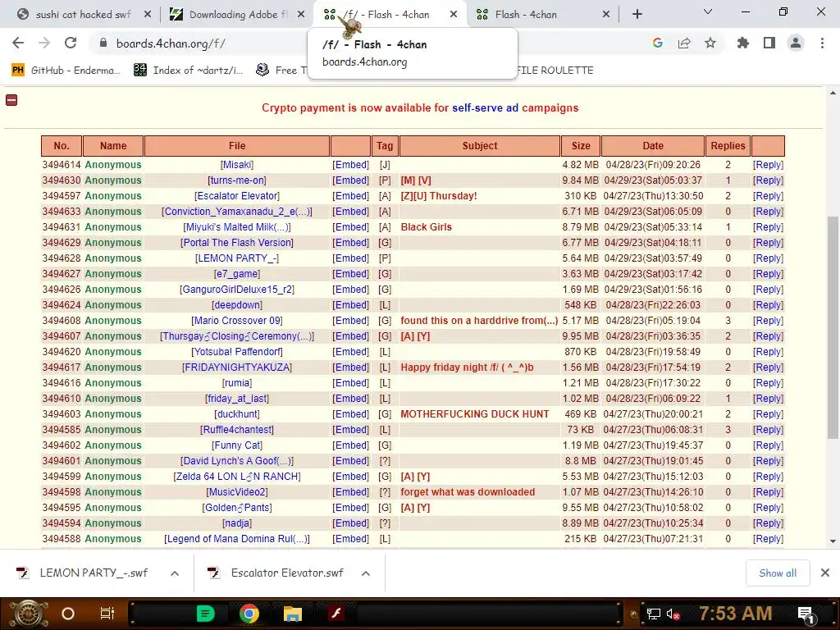Click the Subject column header
Screen dimensions: 840x630
click(x=479, y=146)
